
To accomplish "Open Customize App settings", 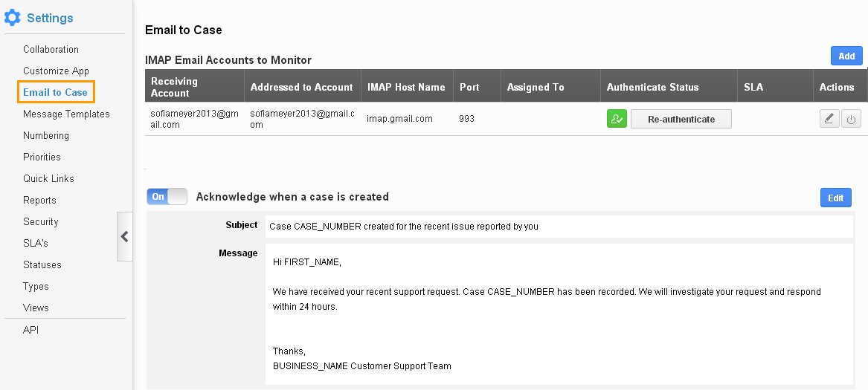I will click(x=56, y=71).
